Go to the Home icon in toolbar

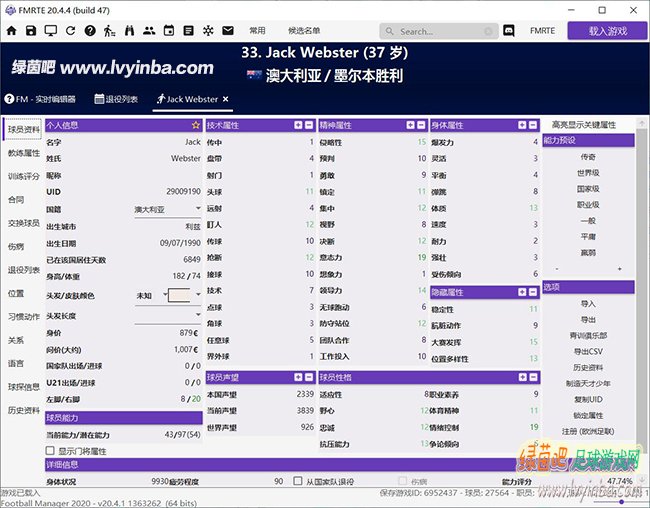click(x=12, y=31)
